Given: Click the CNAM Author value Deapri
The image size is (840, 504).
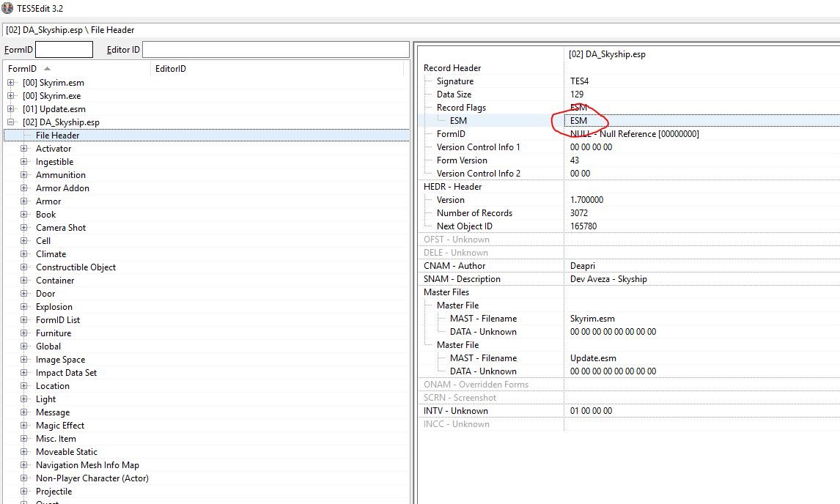Looking at the screenshot, I should tap(582, 266).
